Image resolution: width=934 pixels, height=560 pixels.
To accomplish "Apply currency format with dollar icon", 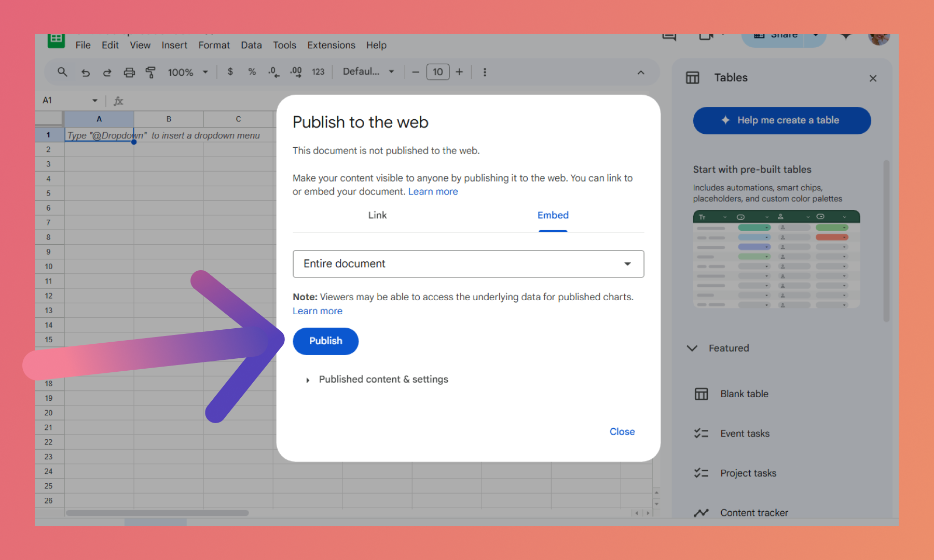I will (230, 72).
